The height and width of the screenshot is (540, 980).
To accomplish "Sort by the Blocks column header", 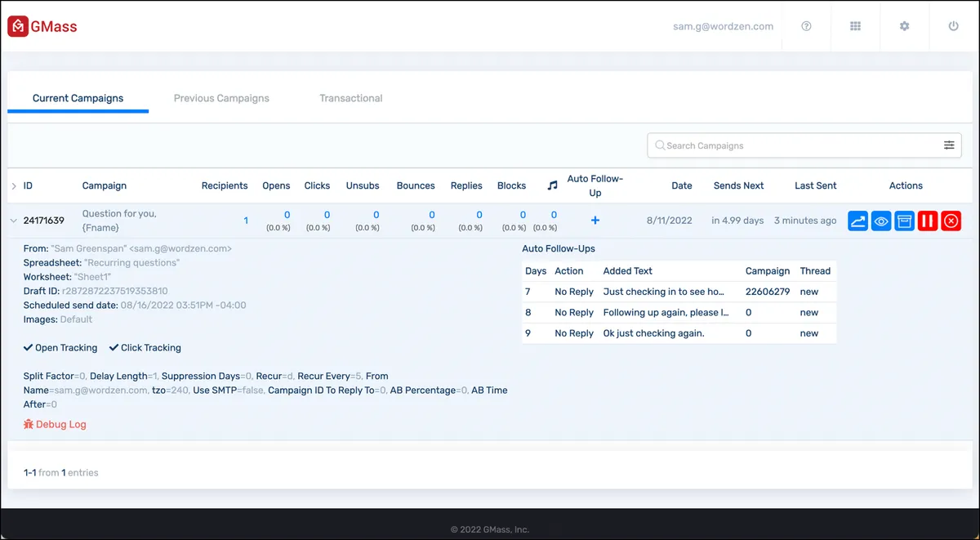I will (x=511, y=185).
